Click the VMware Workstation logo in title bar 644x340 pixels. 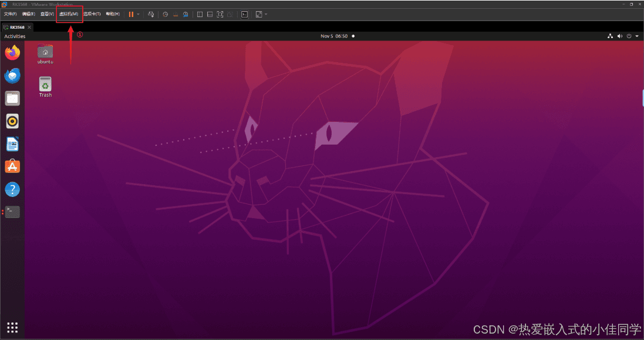5,4
